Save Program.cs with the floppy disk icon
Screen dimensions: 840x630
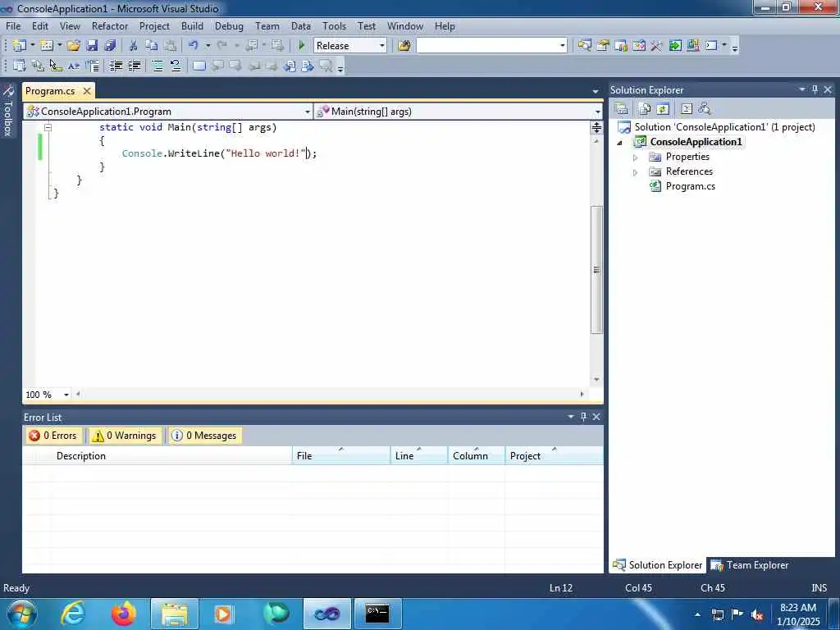click(92, 46)
